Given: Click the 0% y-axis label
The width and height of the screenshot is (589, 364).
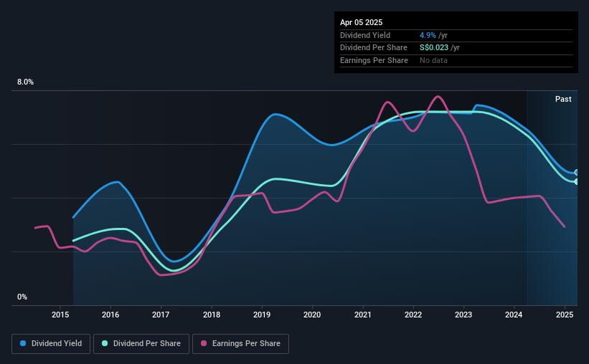Looking at the screenshot, I should click(22, 297).
